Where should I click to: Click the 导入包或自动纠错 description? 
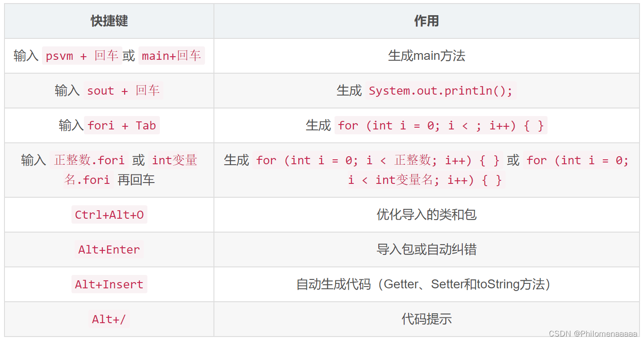pos(427,250)
